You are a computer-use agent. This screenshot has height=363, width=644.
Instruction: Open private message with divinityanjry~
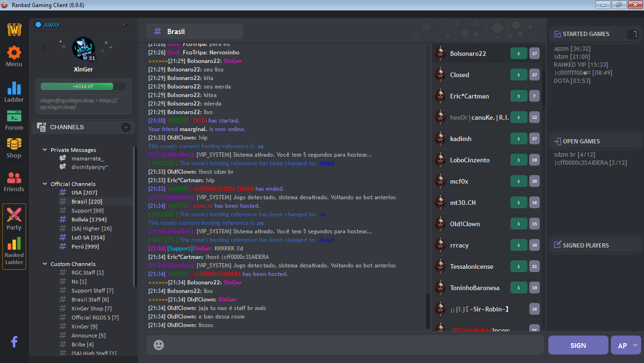90,167
